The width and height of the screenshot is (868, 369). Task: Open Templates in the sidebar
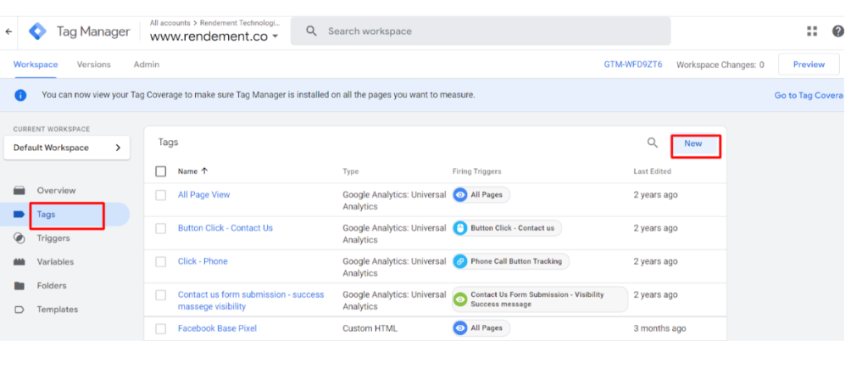(x=58, y=310)
